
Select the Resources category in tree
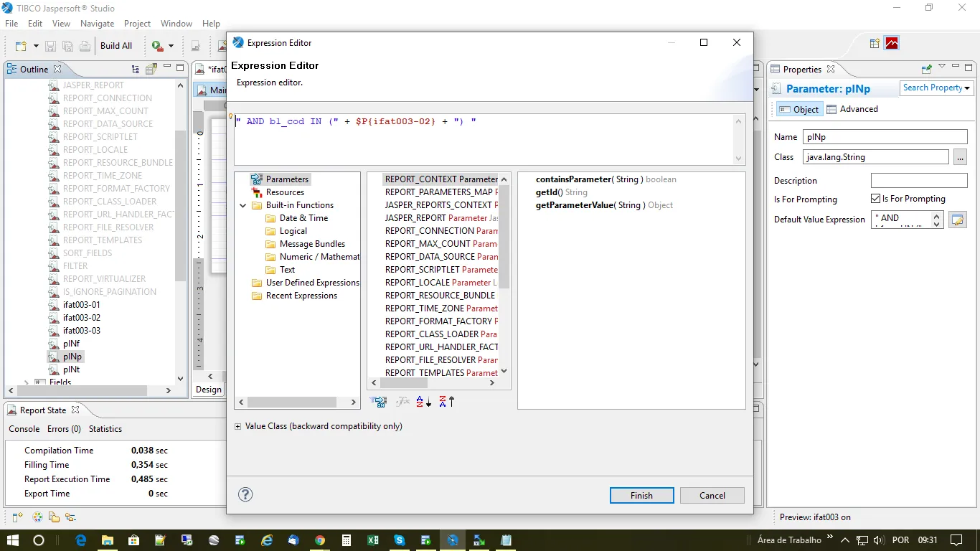(x=285, y=192)
